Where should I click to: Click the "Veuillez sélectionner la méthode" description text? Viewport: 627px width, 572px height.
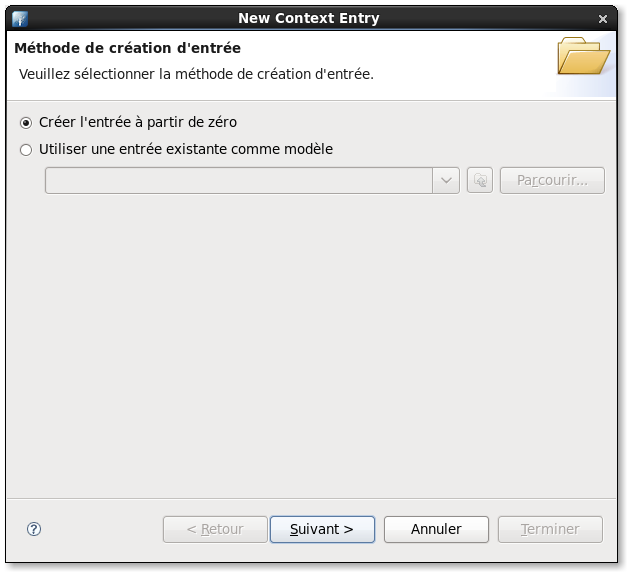point(196,74)
